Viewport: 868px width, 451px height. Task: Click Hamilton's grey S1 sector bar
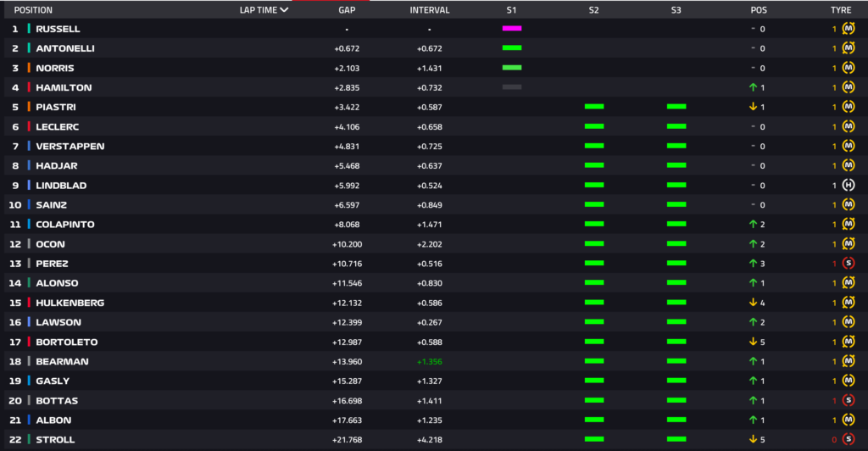pyautogui.click(x=512, y=86)
